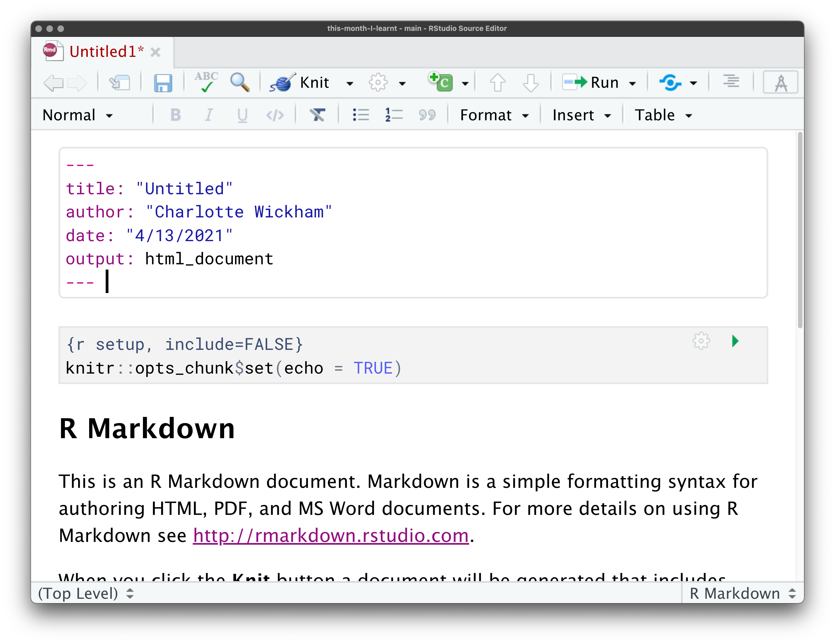Open the gear options dropdown arrow in toolbar
This screenshot has height=644, width=835.
point(402,83)
